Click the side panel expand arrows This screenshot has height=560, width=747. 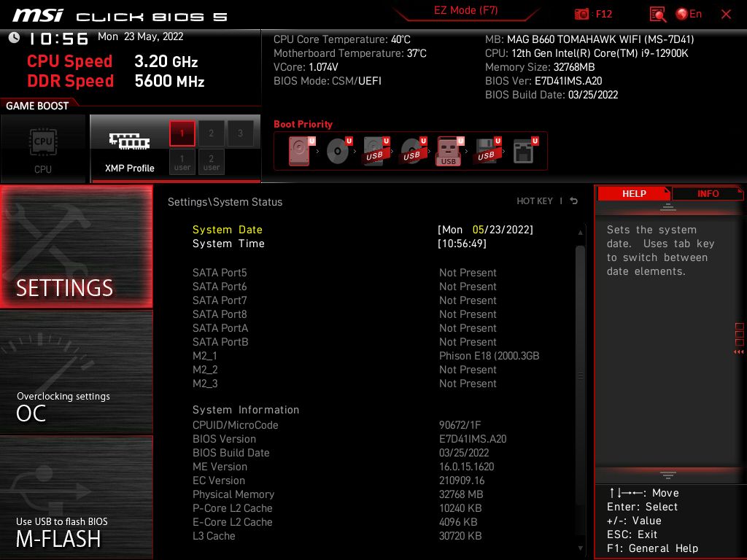click(738, 352)
